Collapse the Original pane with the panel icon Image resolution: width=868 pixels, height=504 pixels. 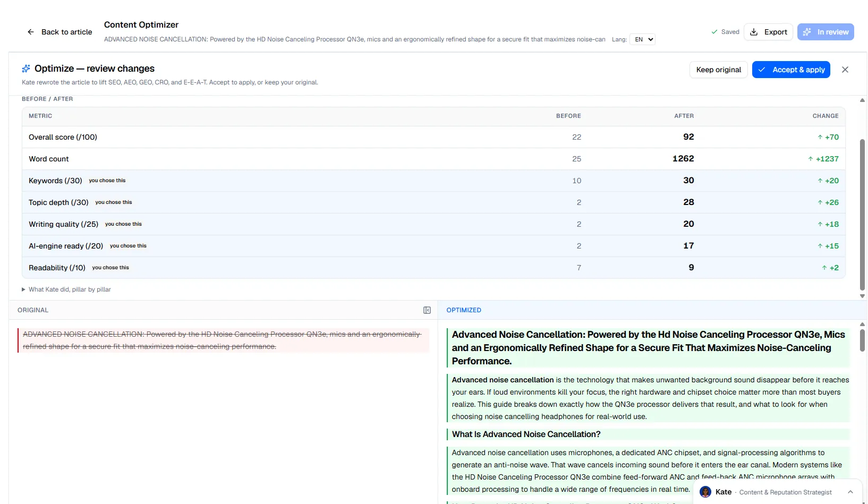[x=427, y=310]
